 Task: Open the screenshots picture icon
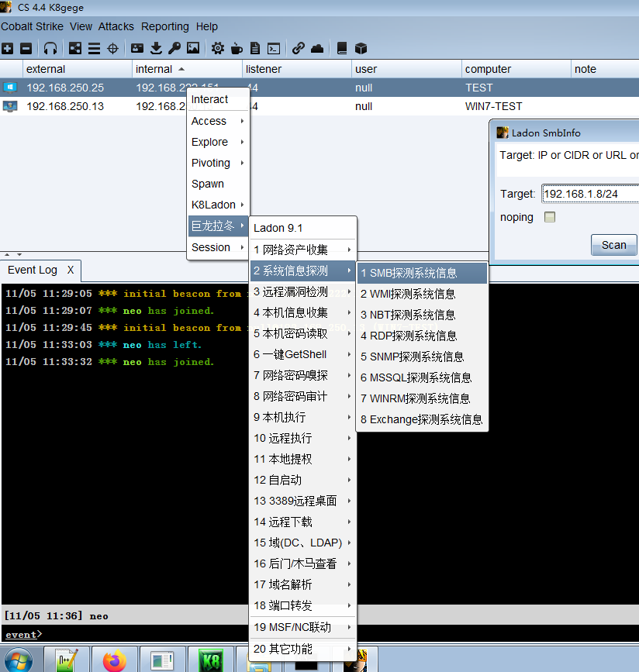tap(193, 48)
